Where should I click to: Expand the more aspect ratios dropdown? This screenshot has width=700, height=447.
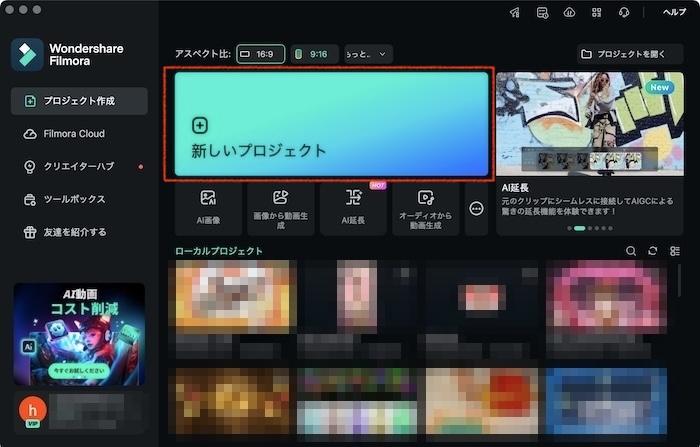[x=368, y=54]
